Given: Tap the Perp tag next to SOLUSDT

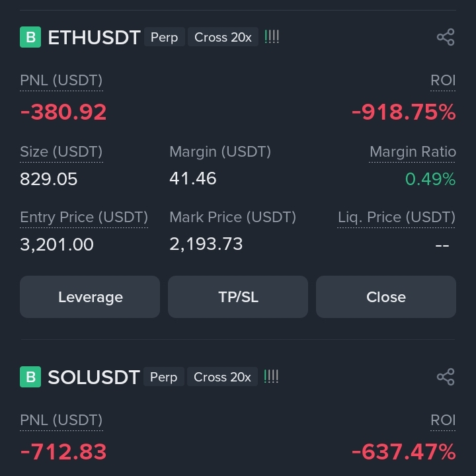Looking at the screenshot, I should click(x=164, y=377).
